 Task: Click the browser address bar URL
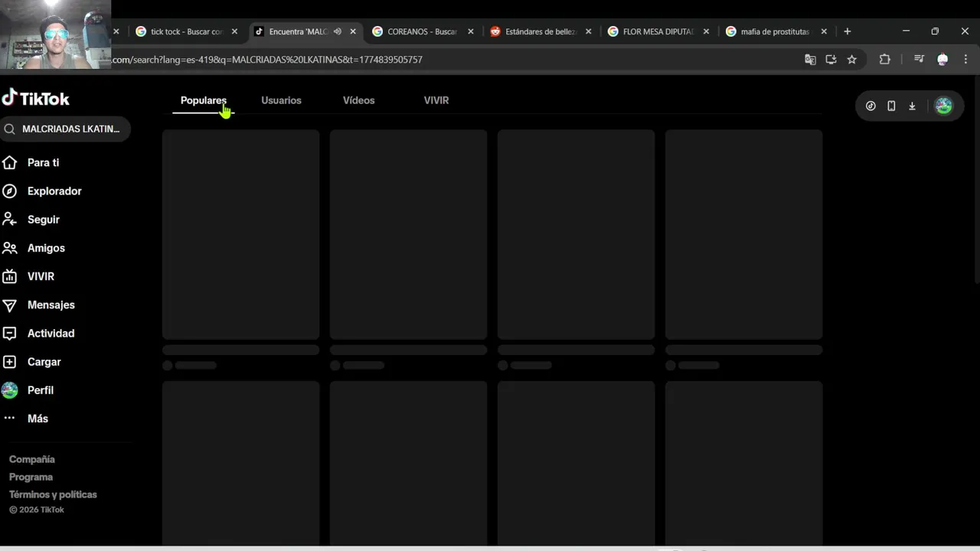[x=268, y=60]
